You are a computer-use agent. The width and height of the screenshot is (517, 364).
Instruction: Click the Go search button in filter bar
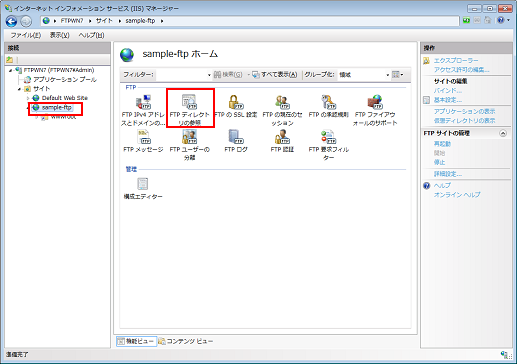tap(228, 74)
